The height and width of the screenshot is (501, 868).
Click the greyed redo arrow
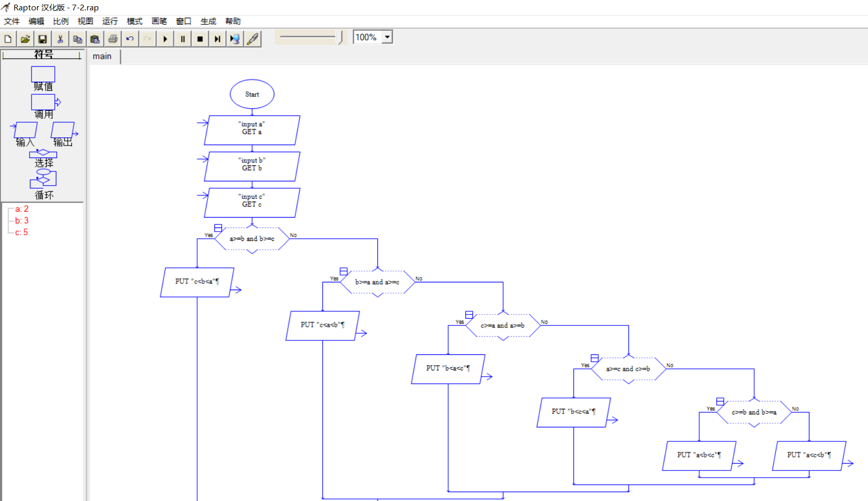point(148,39)
